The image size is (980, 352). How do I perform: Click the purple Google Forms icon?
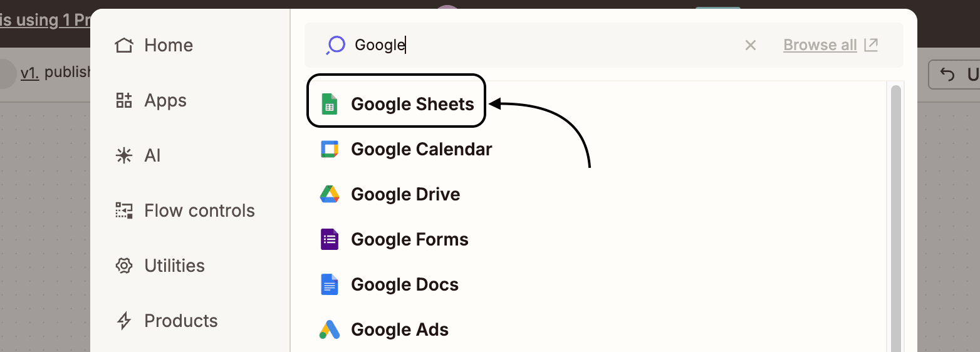click(x=330, y=239)
